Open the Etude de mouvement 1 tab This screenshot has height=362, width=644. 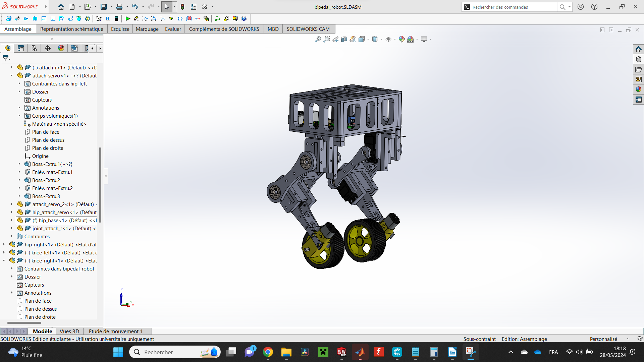[x=115, y=331]
